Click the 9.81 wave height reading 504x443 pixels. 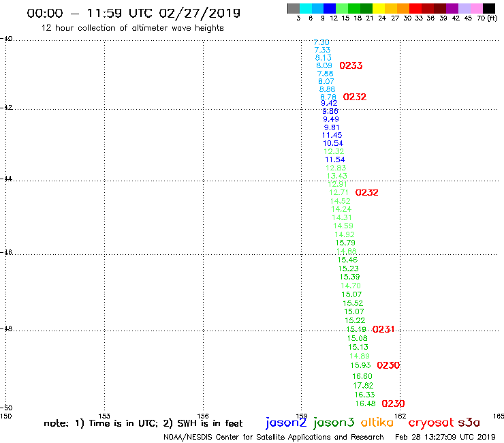pos(332,127)
